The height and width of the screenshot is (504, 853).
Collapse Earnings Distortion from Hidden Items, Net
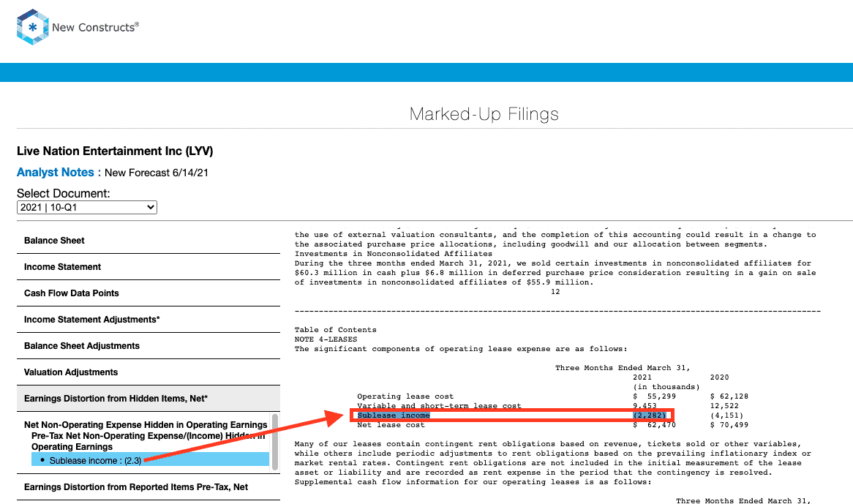(x=148, y=399)
